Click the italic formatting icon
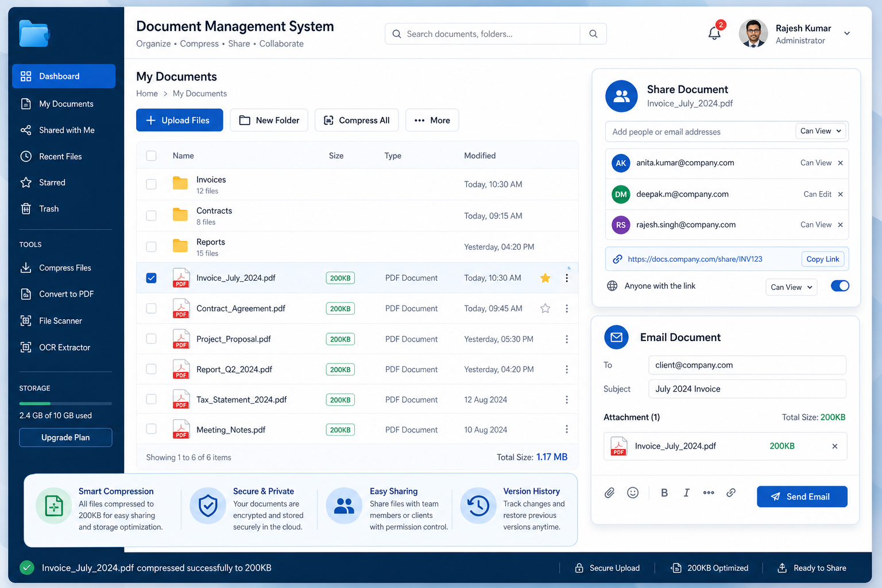 point(686,493)
